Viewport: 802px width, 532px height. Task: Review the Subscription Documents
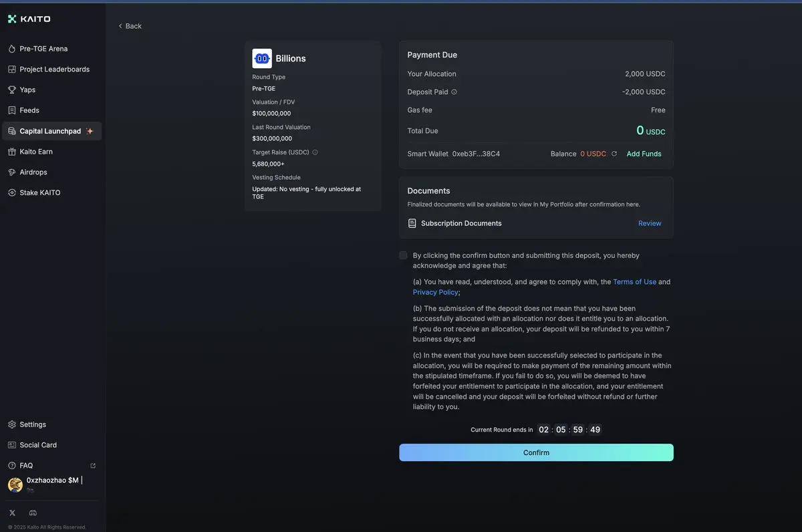tap(650, 223)
